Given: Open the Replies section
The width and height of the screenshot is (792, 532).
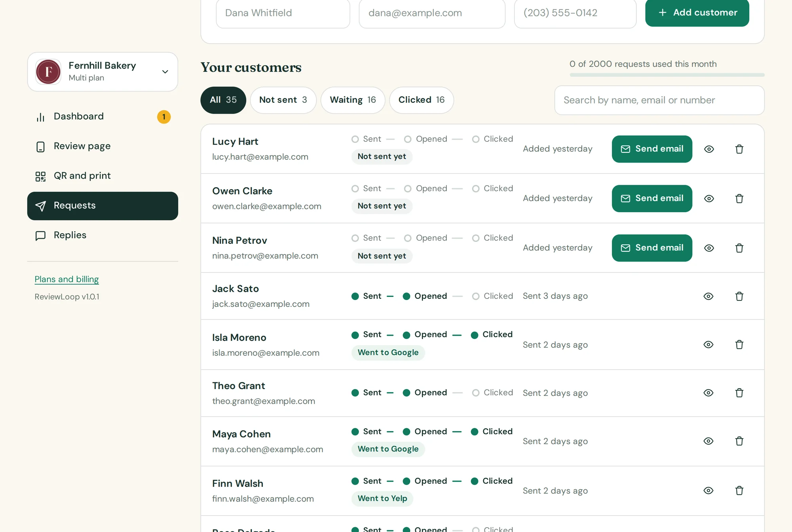Looking at the screenshot, I should pyautogui.click(x=103, y=236).
